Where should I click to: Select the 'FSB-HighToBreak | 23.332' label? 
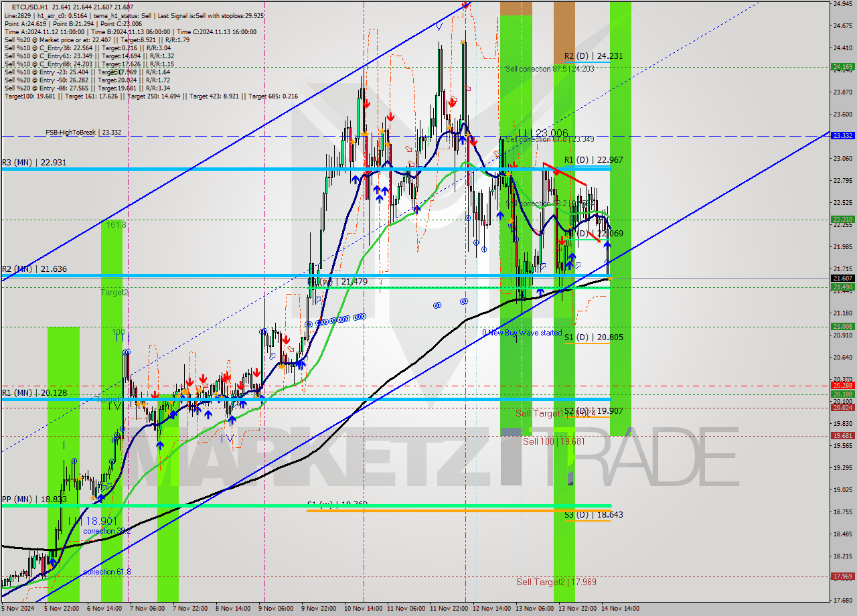click(x=84, y=133)
